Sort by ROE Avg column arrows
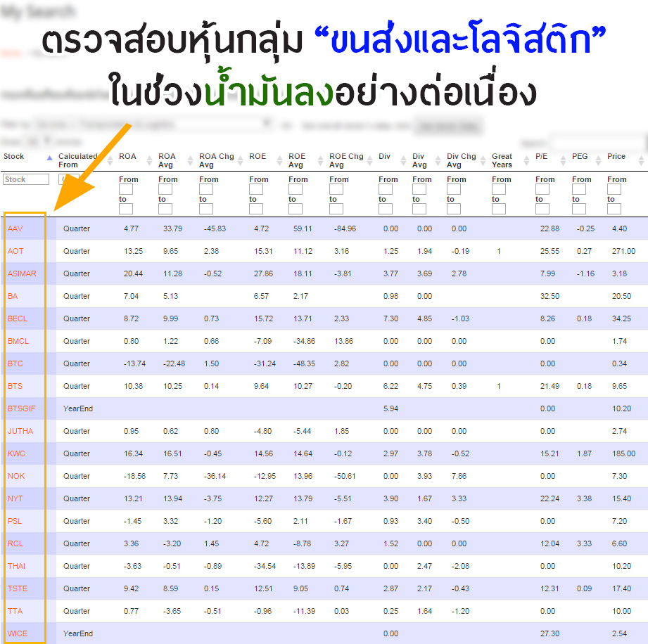 click(x=320, y=161)
